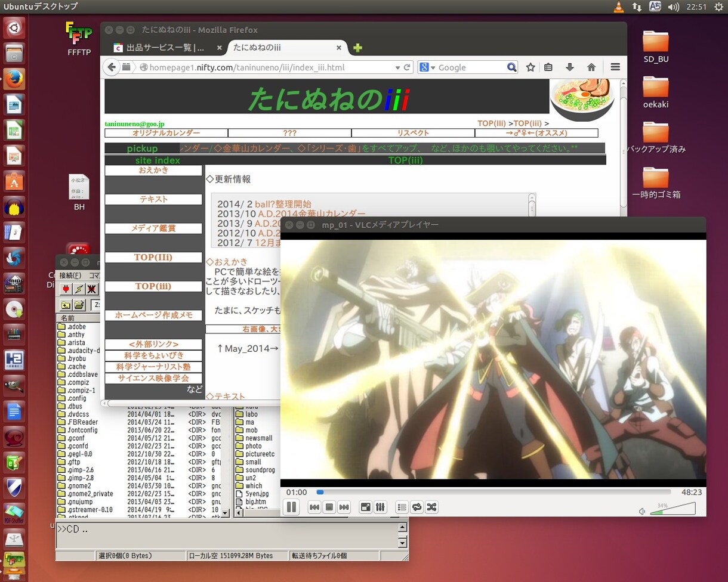Click FFFTP open folder icon

pos(78,305)
